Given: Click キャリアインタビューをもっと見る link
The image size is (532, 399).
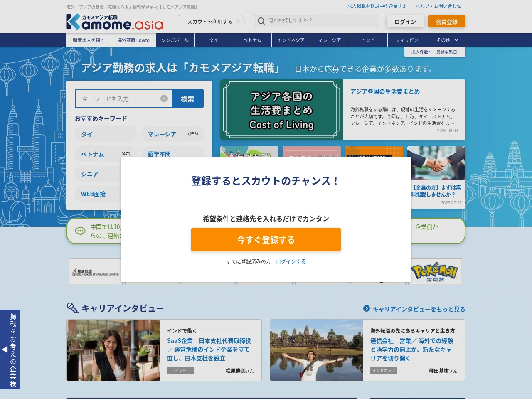Looking at the screenshot, I should click(x=419, y=309).
